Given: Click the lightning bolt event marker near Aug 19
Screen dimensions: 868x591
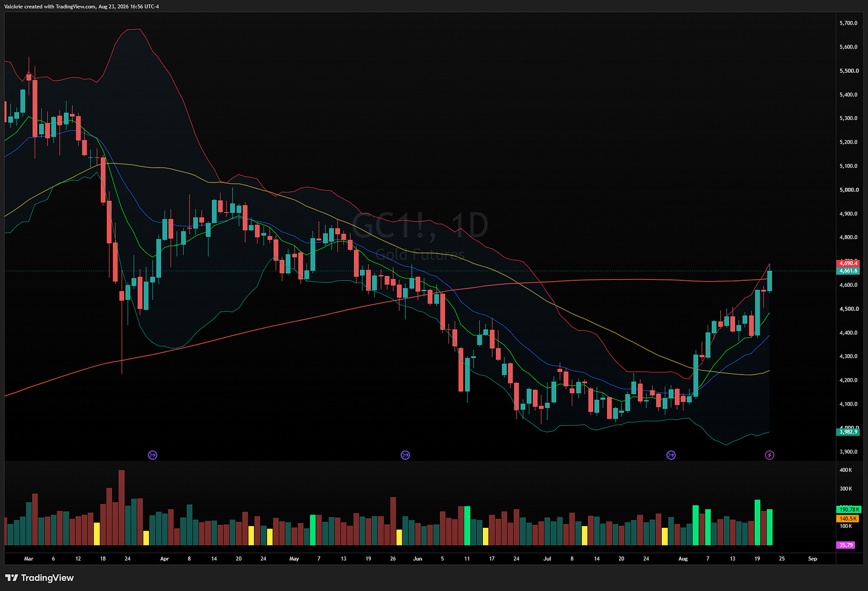Looking at the screenshot, I should tap(770, 455).
